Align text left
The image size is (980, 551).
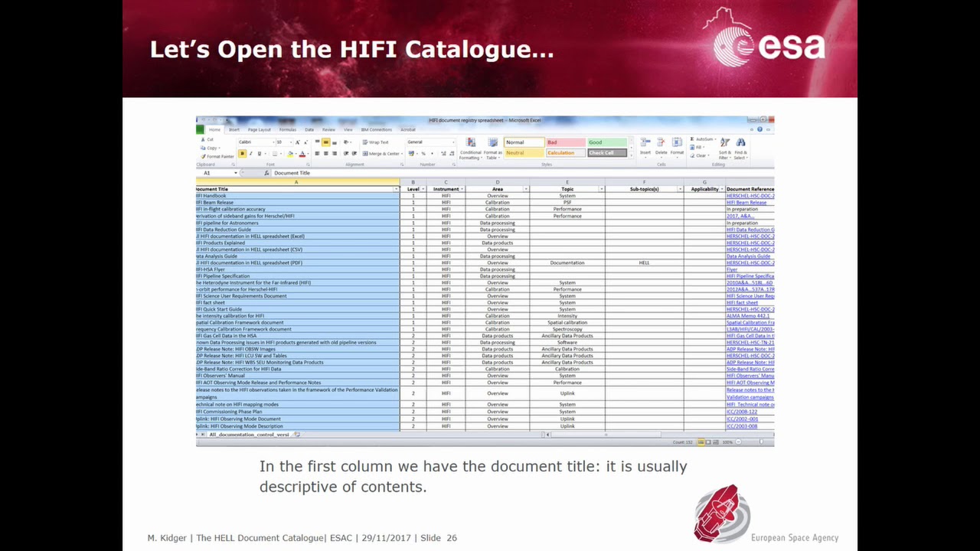317,154
